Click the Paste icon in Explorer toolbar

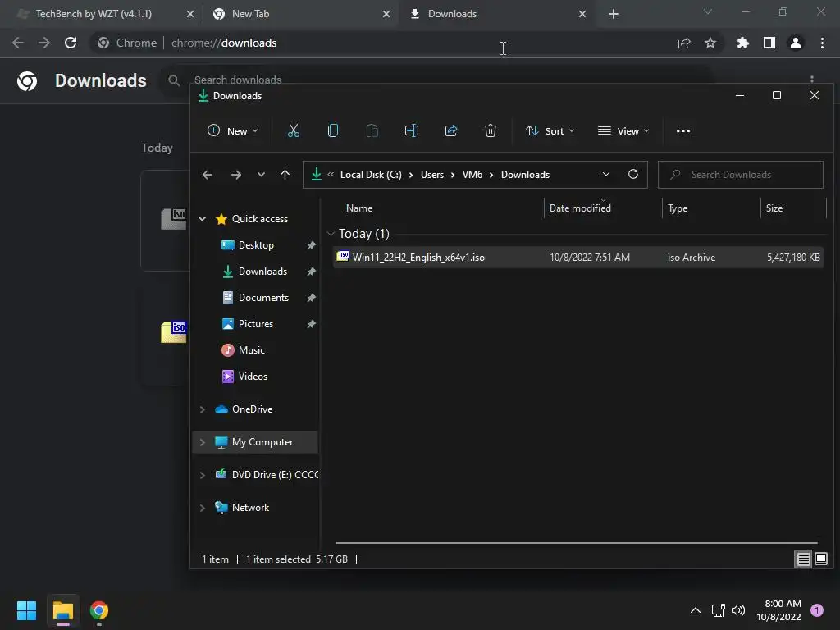[x=372, y=130]
